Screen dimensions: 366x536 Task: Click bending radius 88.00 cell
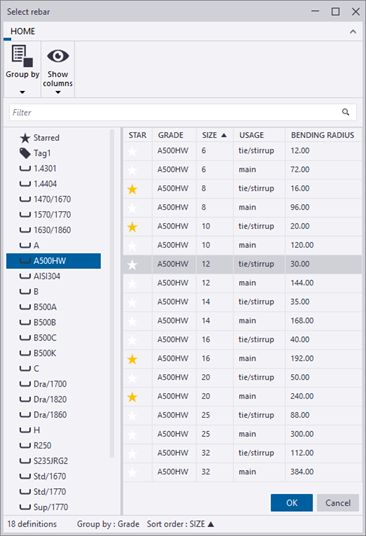click(x=323, y=415)
